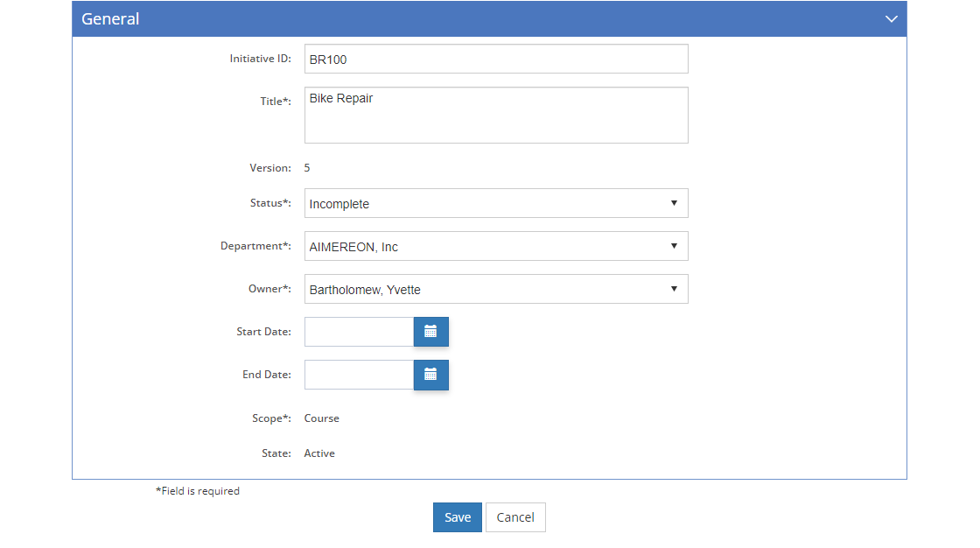Click the empty End Date input field
The height and width of the screenshot is (548, 980).
[x=359, y=375]
